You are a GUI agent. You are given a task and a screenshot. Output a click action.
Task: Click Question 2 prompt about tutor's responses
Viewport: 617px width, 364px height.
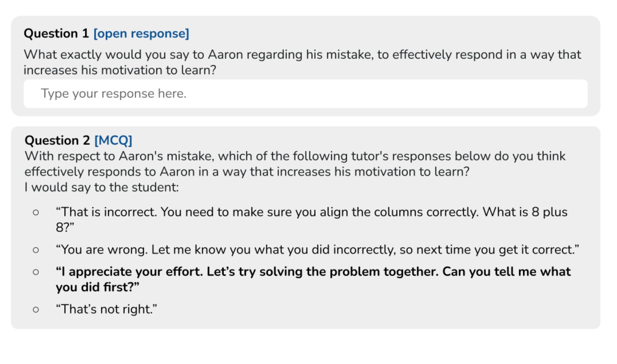[x=295, y=164]
